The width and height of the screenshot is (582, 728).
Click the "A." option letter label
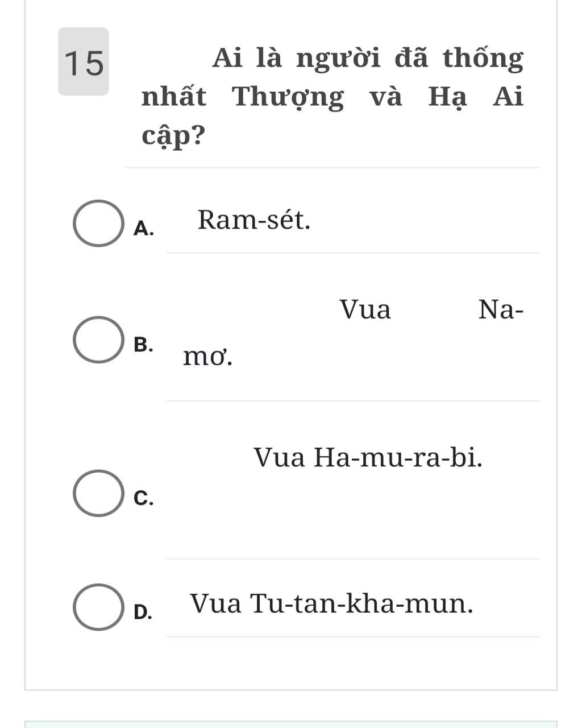pyautogui.click(x=143, y=229)
